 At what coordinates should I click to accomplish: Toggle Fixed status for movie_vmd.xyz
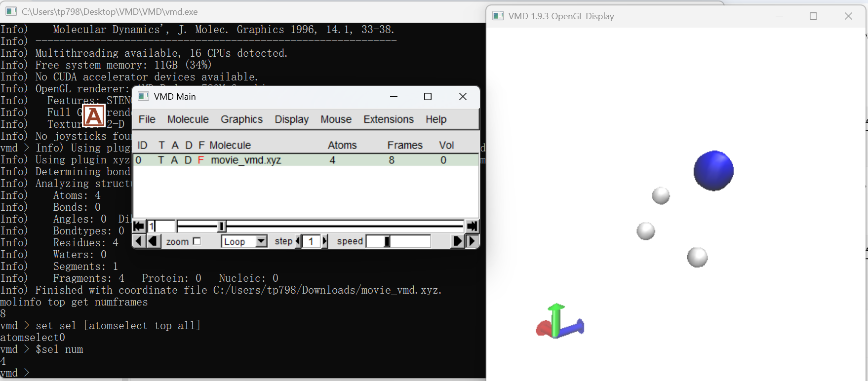[x=201, y=160]
